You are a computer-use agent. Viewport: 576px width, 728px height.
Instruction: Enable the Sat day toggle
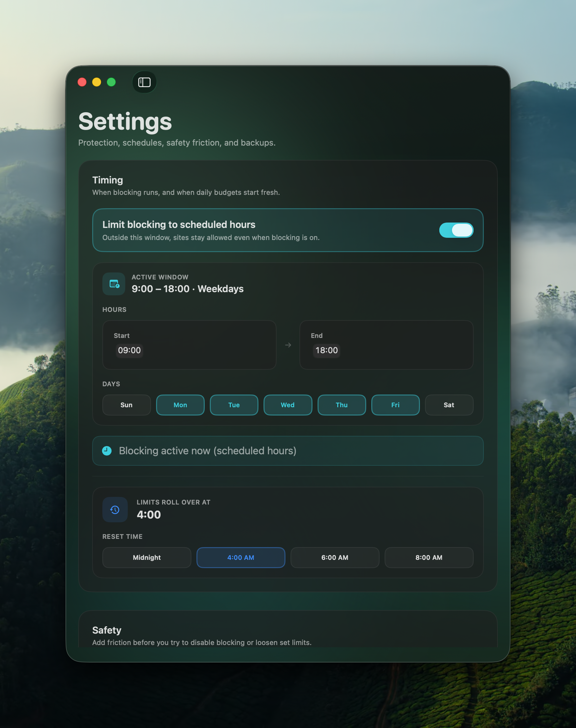[449, 405]
